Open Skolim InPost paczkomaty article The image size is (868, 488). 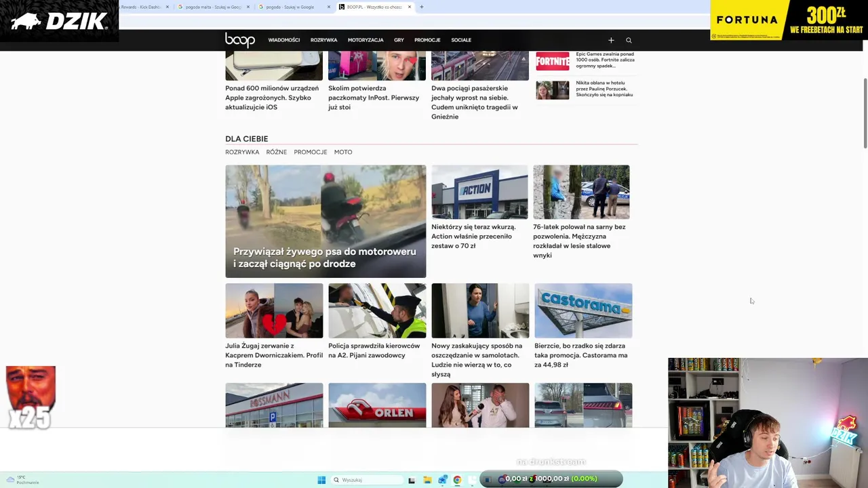click(374, 98)
